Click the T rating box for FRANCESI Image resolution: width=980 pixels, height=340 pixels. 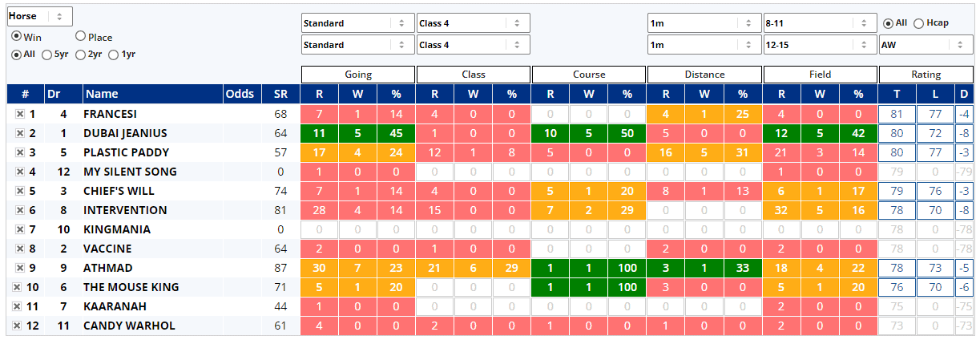(896, 114)
